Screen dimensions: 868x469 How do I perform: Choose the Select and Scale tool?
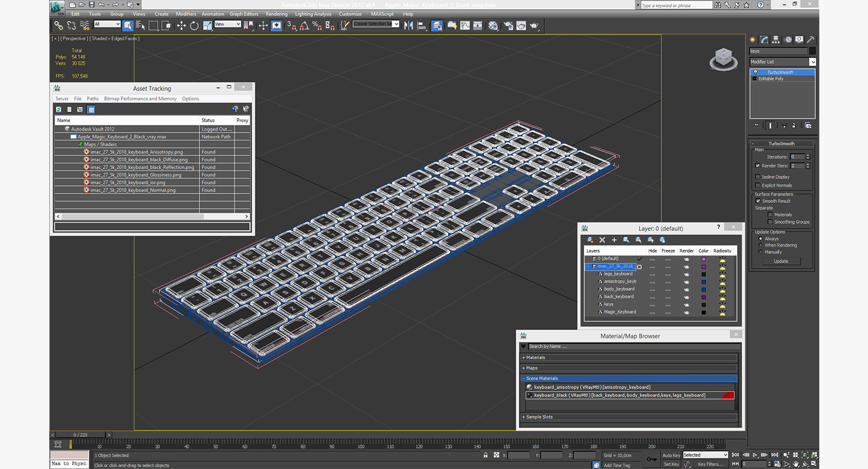[x=207, y=26]
